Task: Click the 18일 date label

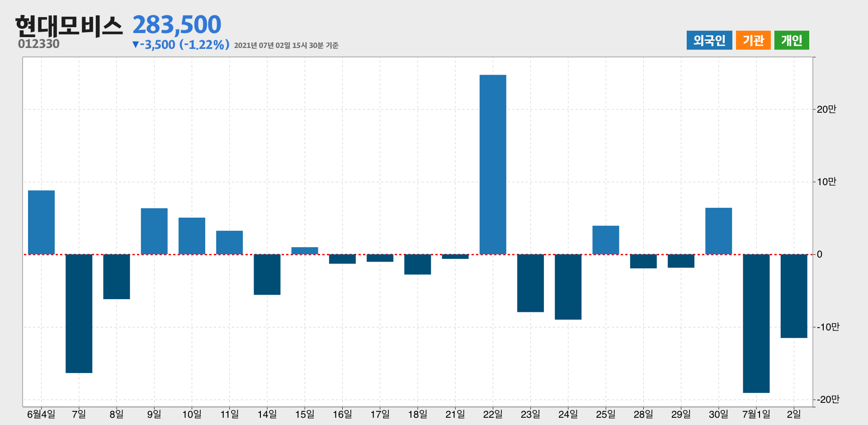Action: 418,414
